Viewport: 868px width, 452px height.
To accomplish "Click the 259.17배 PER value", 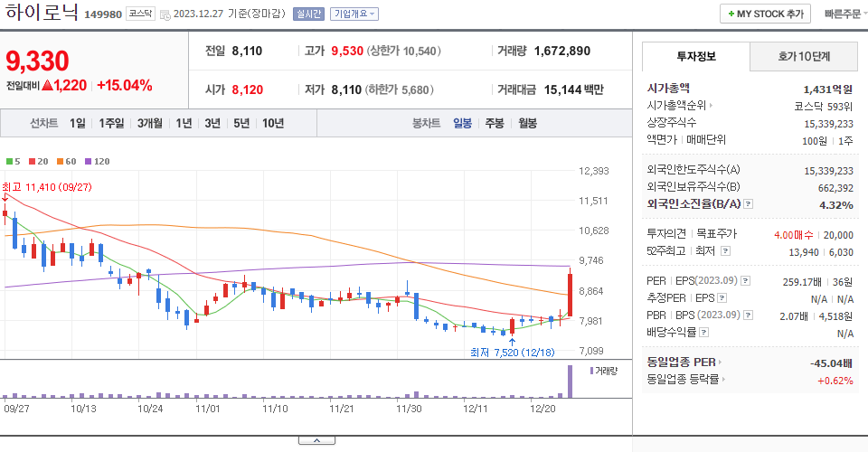I will (802, 282).
